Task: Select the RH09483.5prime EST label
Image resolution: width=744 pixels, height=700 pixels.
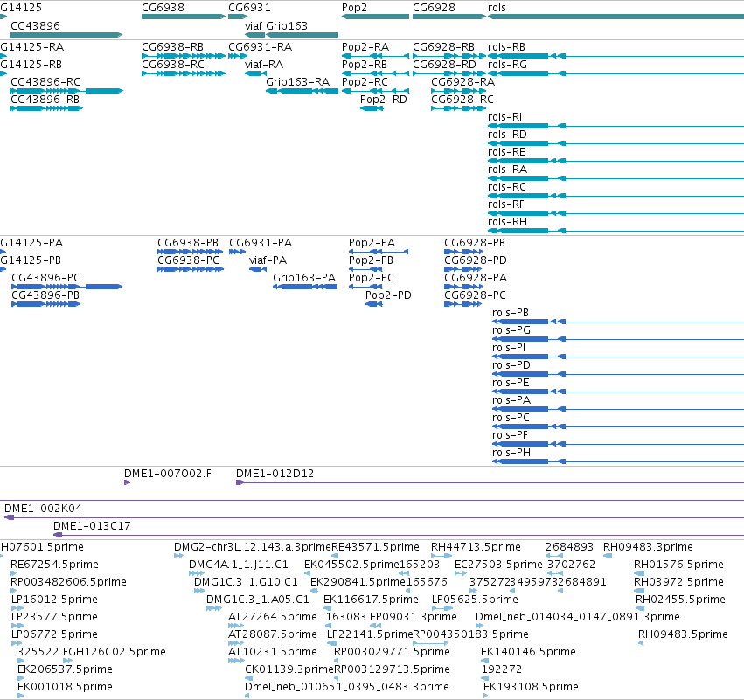Action: pyautogui.click(x=683, y=634)
